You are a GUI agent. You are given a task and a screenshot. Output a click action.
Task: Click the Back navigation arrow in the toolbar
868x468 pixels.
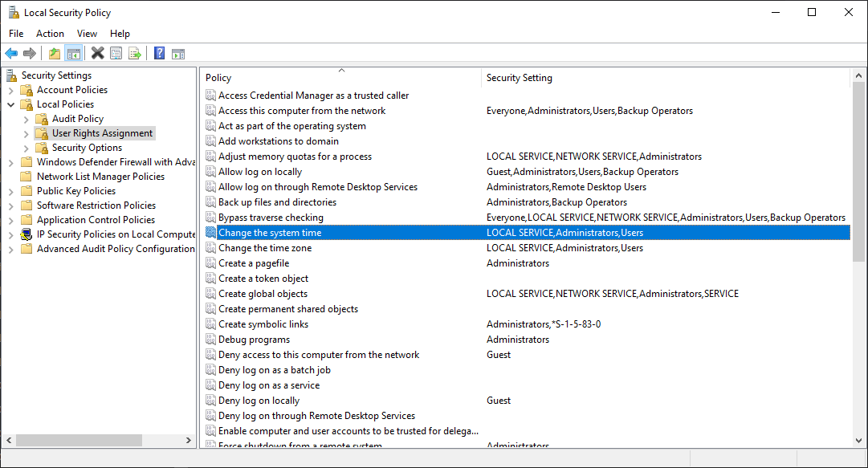click(11, 53)
